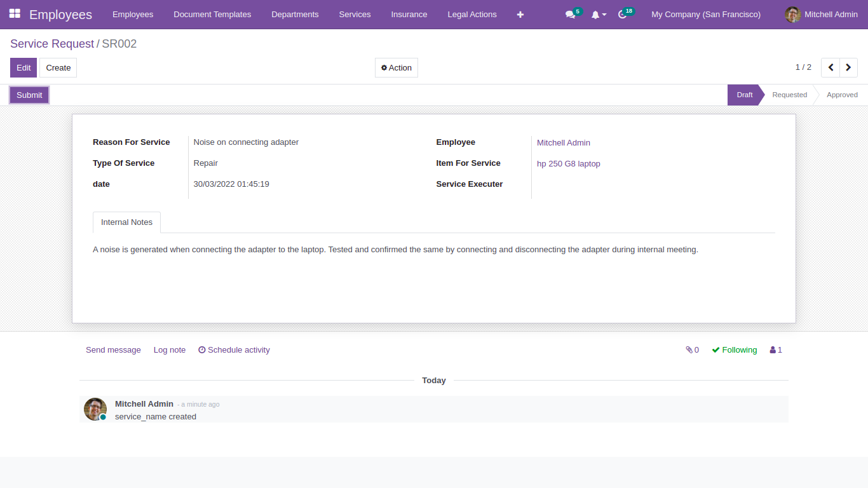Select the Internal Notes tab
The image size is (868, 488).
tap(126, 222)
